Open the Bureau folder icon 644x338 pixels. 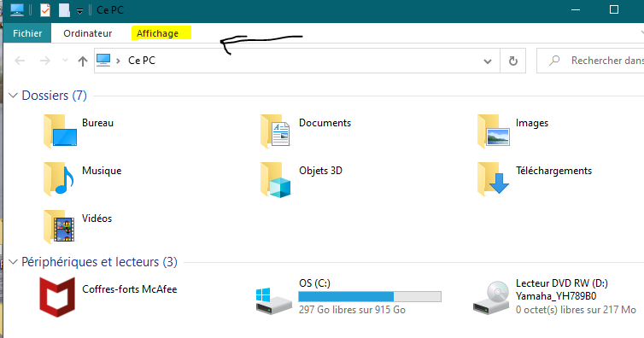pyautogui.click(x=61, y=131)
